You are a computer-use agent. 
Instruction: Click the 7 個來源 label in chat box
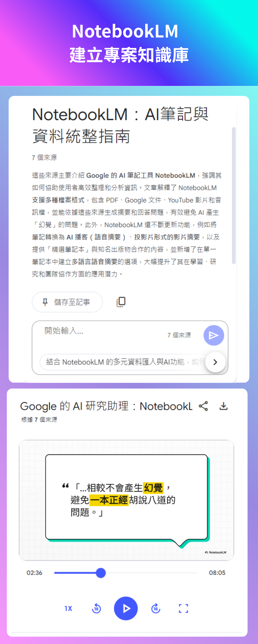point(179,335)
